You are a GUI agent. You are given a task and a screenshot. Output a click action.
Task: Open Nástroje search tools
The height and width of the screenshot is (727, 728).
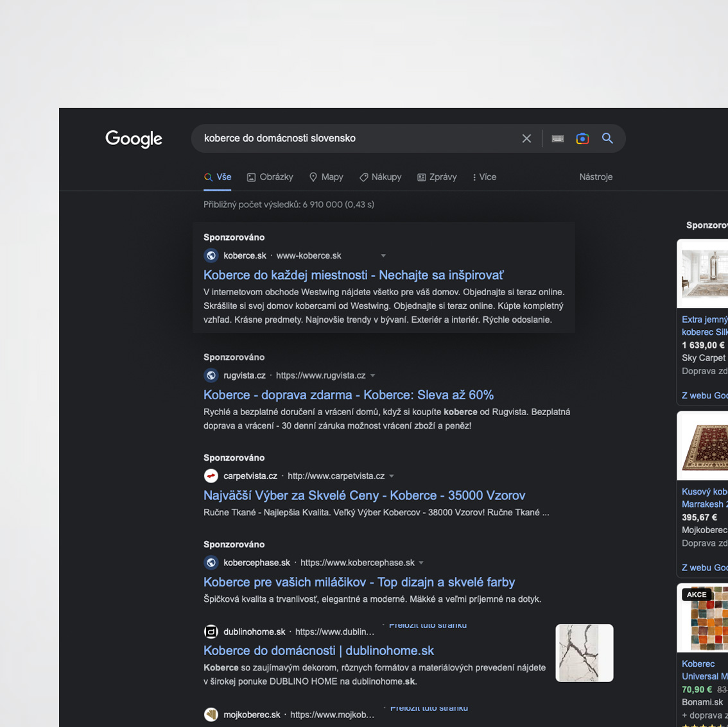pyautogui.click(x=596, y=176)
